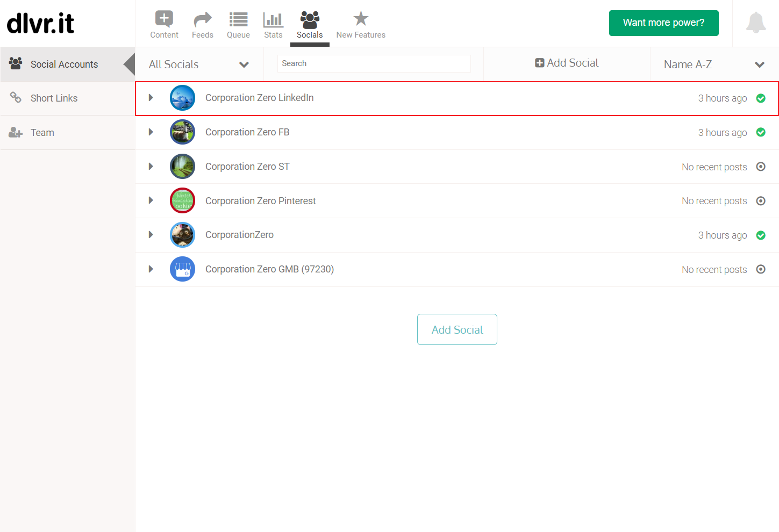This screenshot has width=779, height=532.
Task: Click status circle for Corporation Zero GMB
Action: (x=761, y=269)
